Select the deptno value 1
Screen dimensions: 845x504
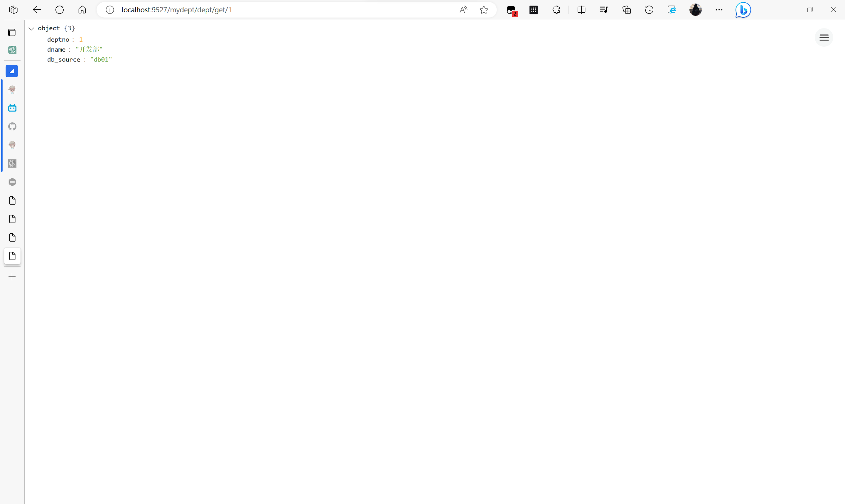coord(81,39)
